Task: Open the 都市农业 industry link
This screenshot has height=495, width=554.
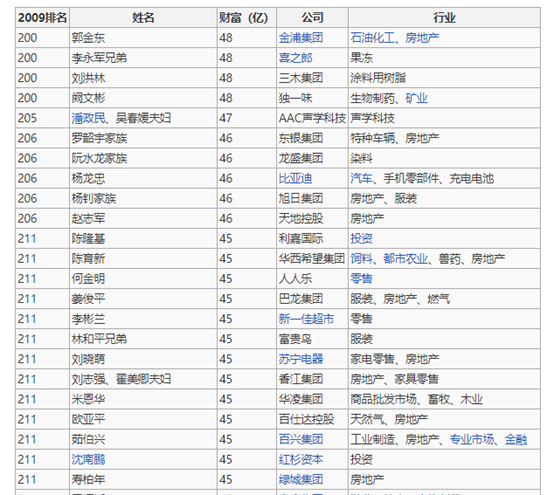Action: click(405, 259)
